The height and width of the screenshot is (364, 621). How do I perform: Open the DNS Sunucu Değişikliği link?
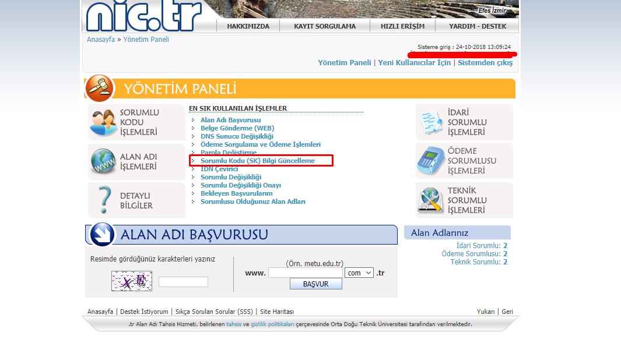237,136
